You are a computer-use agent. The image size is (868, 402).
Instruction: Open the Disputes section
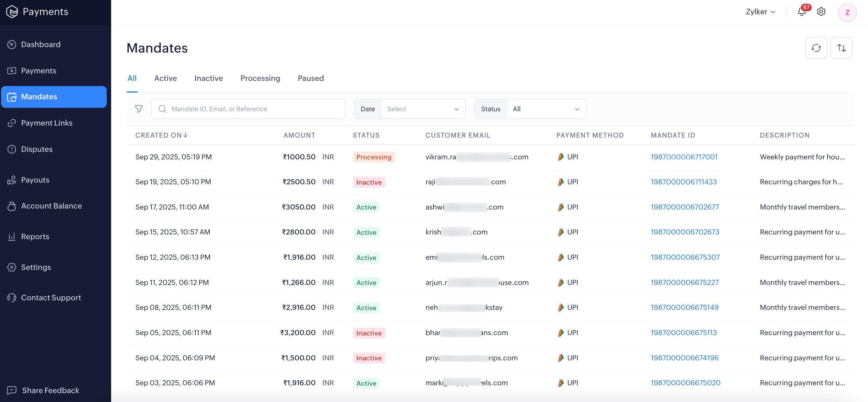point(36,149)
